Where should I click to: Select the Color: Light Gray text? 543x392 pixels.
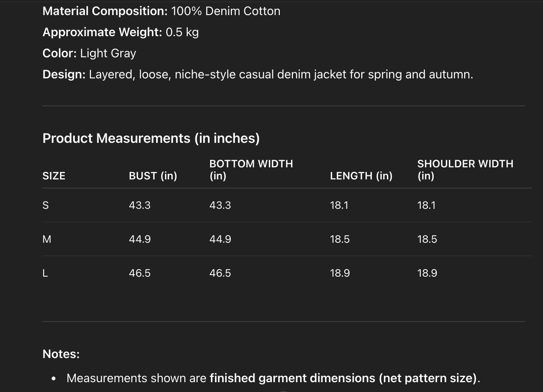(89, 54)
